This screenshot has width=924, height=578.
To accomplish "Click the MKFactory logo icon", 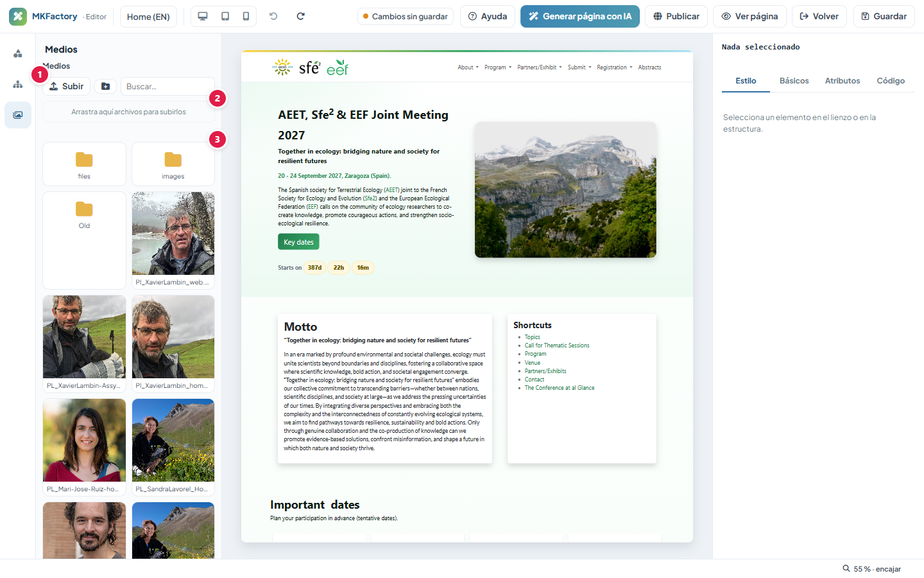I will [18, 17].
